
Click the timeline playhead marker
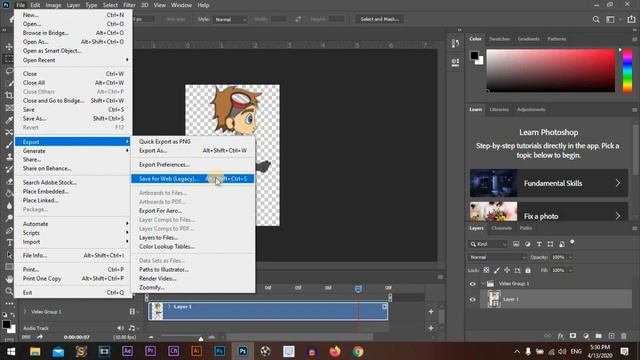[358, 289]
